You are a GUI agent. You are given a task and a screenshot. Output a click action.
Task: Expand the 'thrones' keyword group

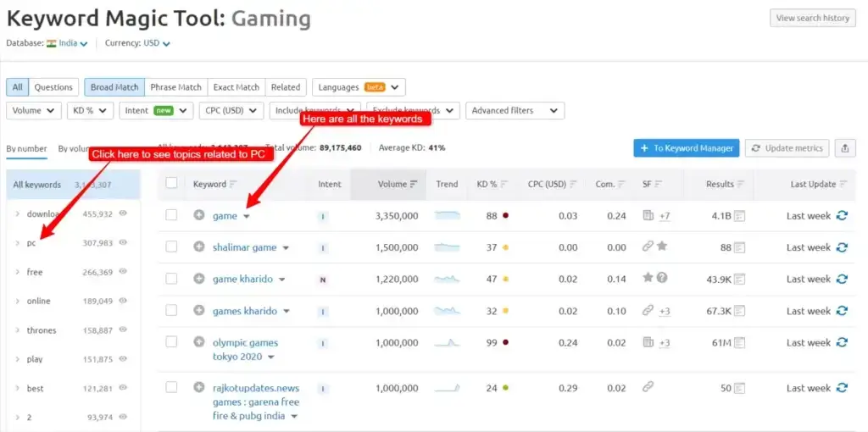coord(18,330)
